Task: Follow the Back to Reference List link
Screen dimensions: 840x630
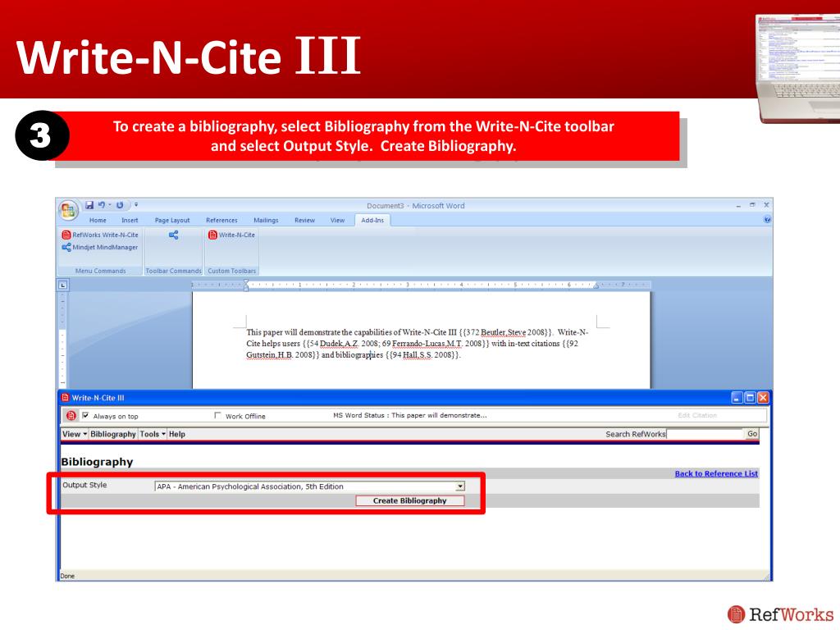Action: pos(716,473)
